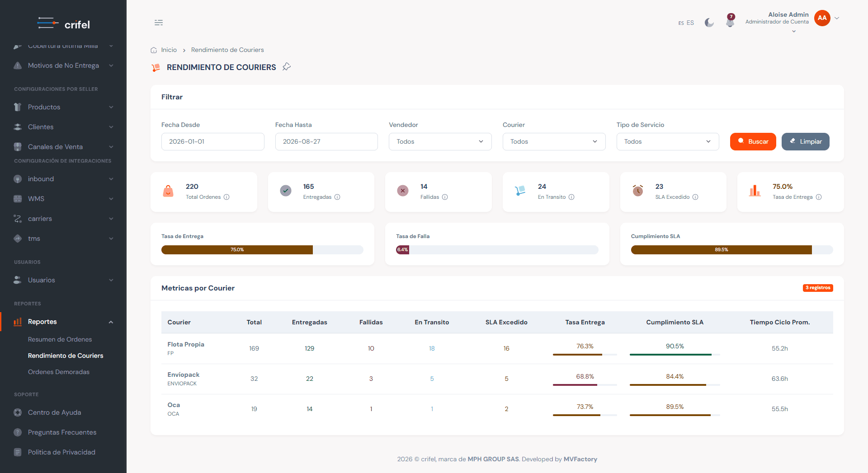Open notifications bell with 7 badge
Screen dimensions: 868x473
(x=730, y=21)
